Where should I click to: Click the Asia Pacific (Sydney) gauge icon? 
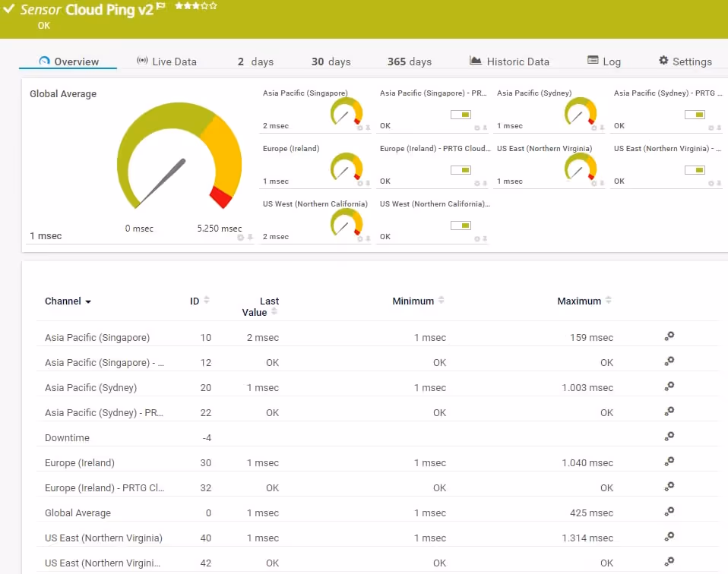pos(580,113)
